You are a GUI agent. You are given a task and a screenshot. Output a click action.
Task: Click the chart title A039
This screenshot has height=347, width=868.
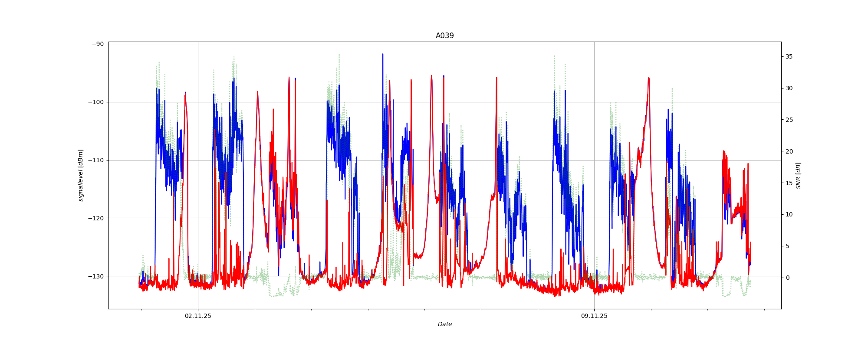click(x=444, y=36)
